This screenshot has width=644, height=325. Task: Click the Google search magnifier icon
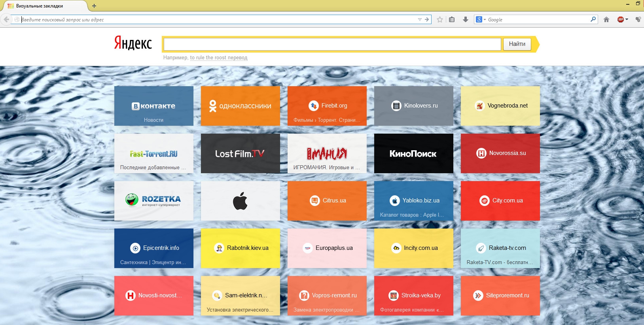pyautogui.click(x=593, y=19)
